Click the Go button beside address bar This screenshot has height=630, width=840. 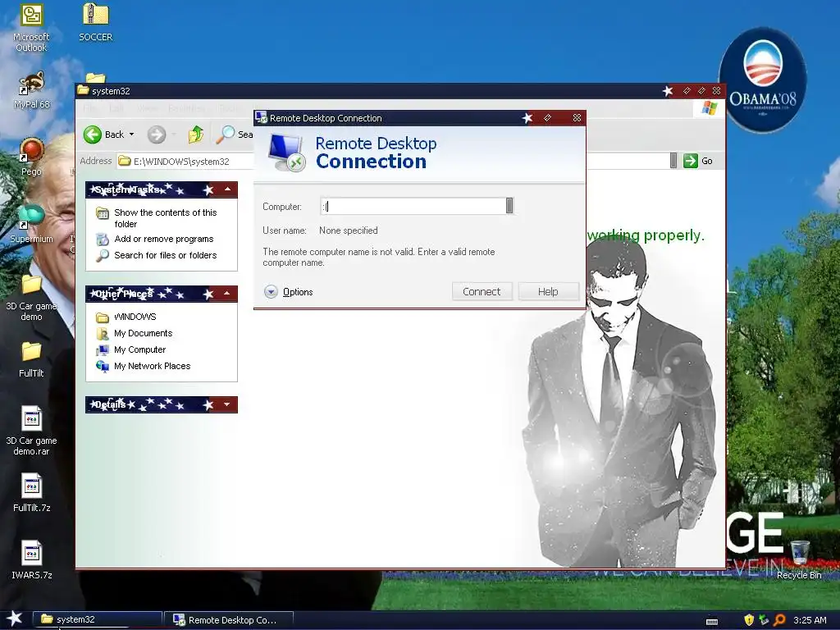[x=698, y=161]
